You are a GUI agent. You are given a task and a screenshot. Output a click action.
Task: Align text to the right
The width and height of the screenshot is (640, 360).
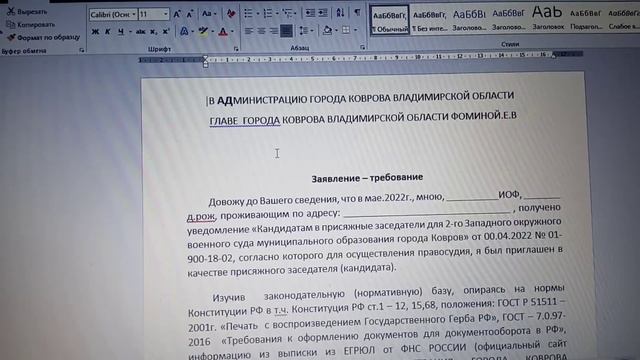(274, 31)
